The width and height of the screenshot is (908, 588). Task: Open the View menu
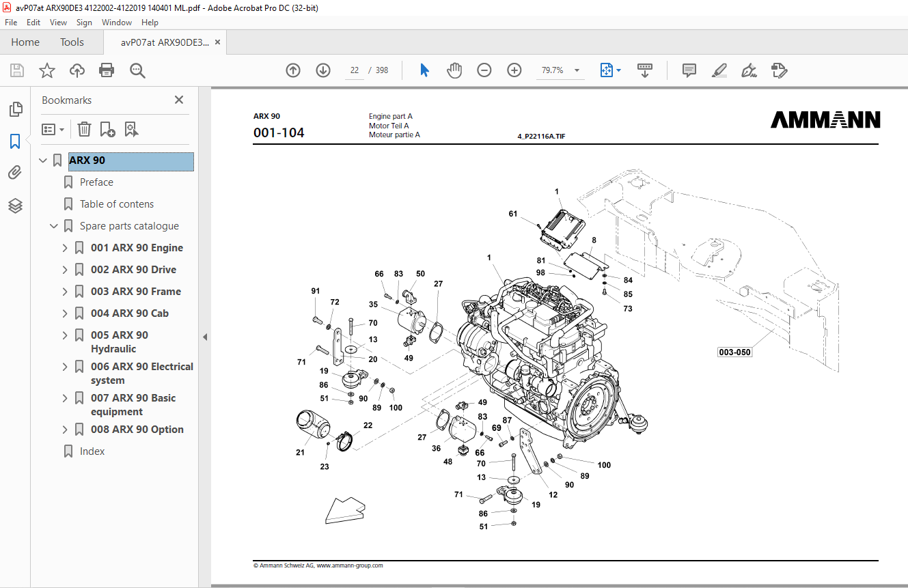click(x=59, y=23)
